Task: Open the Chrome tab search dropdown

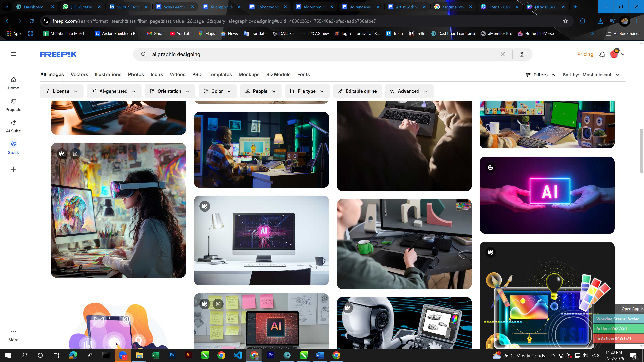Action: [7, 7]
